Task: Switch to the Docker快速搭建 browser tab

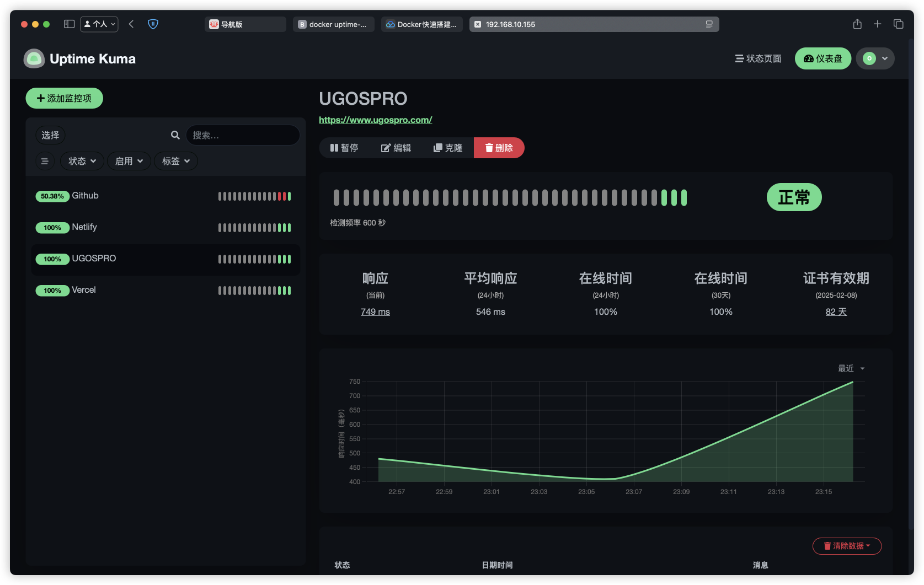Action: (x=421, y=24)
